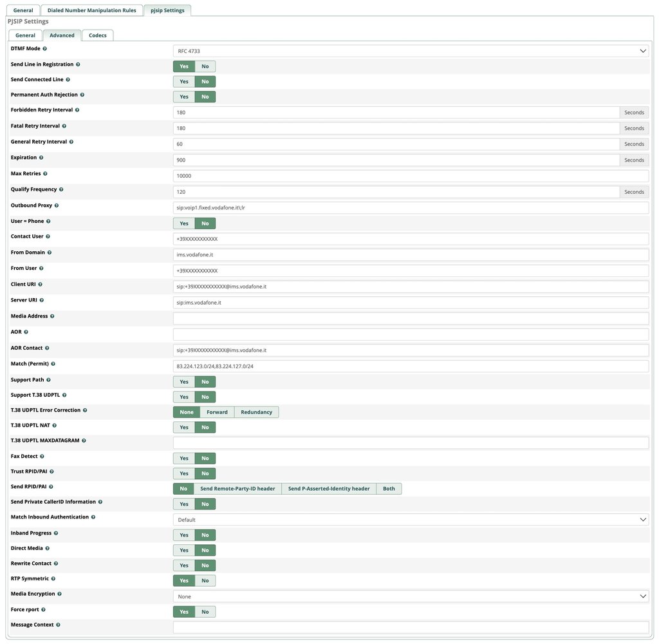
Task: Click the Media Address input field
Action: tap(411, 319)
